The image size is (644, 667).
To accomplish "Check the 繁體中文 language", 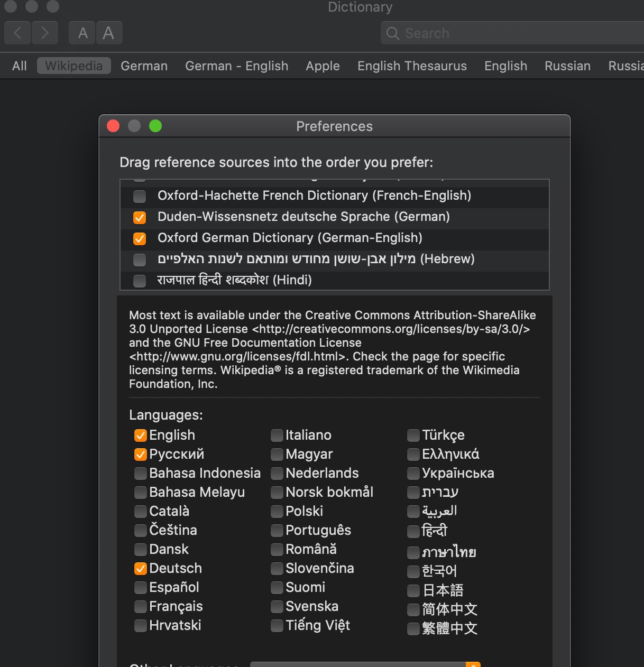I will (413, 629).
